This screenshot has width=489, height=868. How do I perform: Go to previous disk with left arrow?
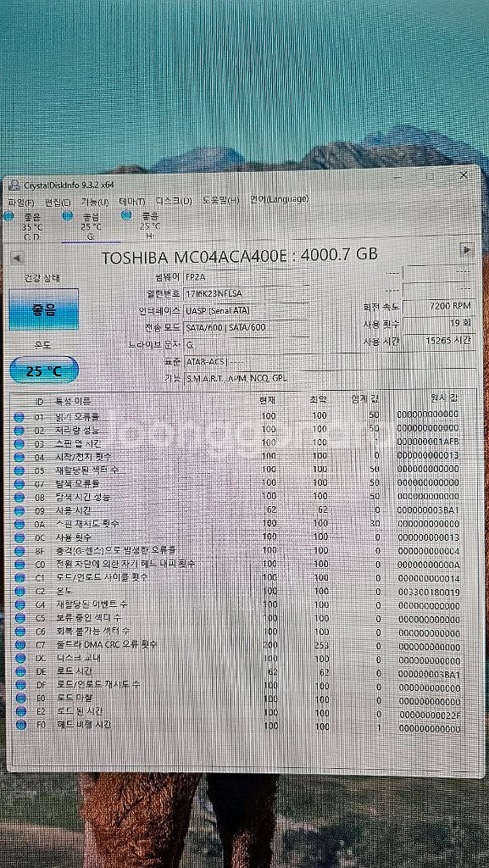click(x=17, y=258)
